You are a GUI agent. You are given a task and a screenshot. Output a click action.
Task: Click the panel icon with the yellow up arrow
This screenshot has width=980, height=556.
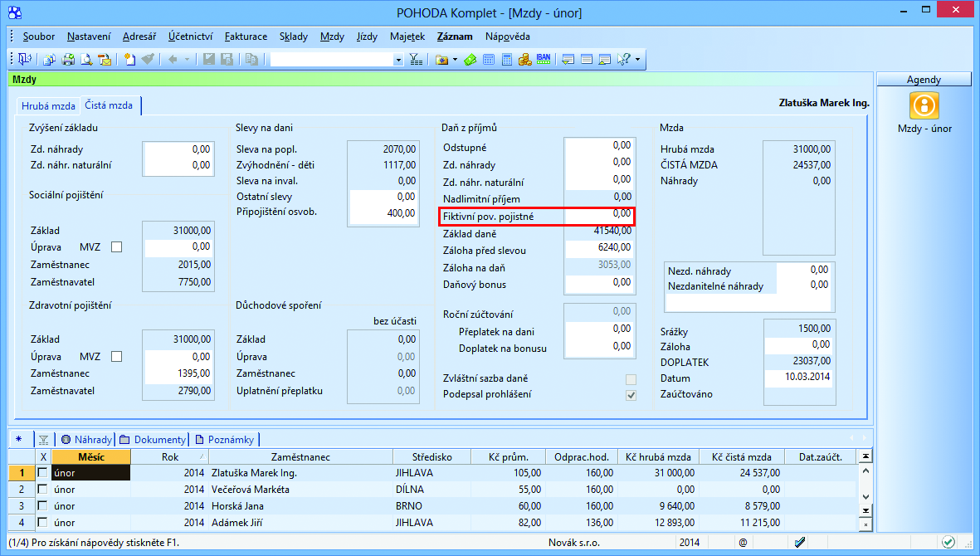pos(604,60)
